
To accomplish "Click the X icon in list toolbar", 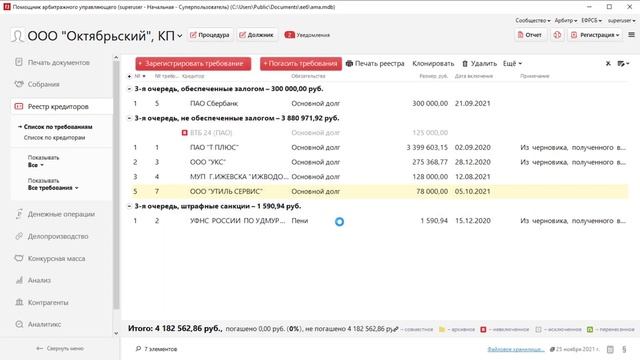I will point(608,64).
